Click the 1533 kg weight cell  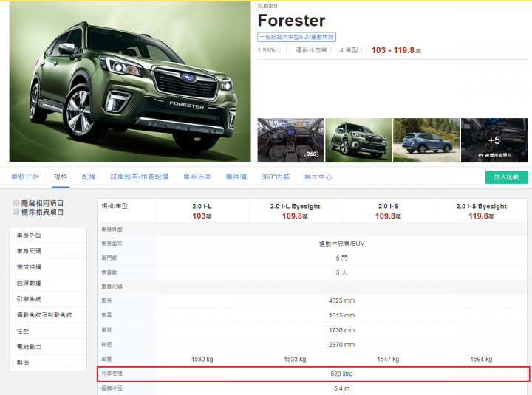tap(295, 359)
